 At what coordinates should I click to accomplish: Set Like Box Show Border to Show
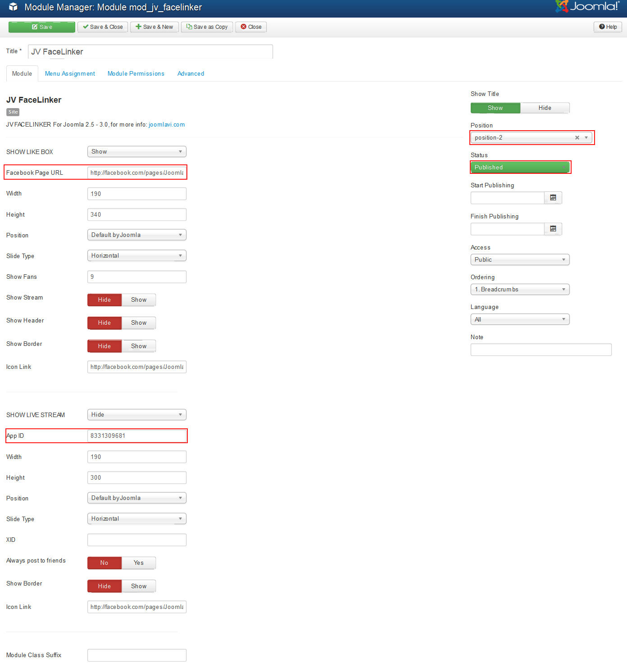[x=139, y=346]
